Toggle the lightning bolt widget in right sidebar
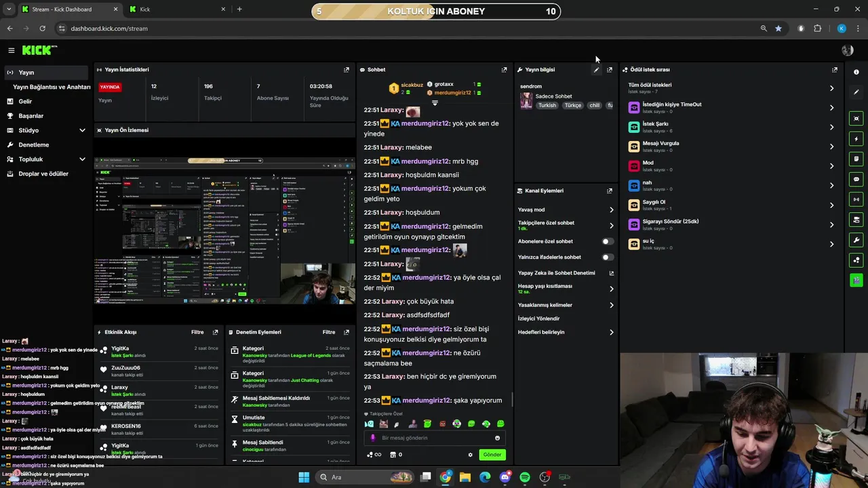The width and height of the screenshot is (868, 488). (x=856, y=139)
